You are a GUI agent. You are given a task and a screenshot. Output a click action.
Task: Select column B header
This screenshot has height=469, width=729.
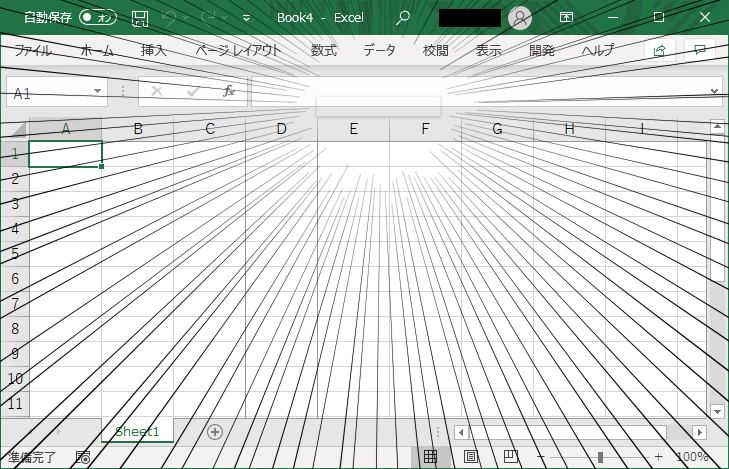coord(138,129)
